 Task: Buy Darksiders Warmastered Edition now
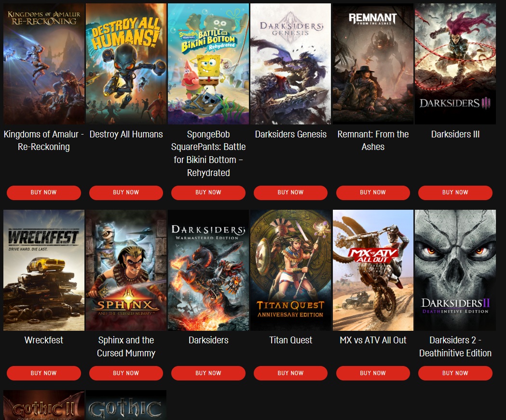[208, 373]
